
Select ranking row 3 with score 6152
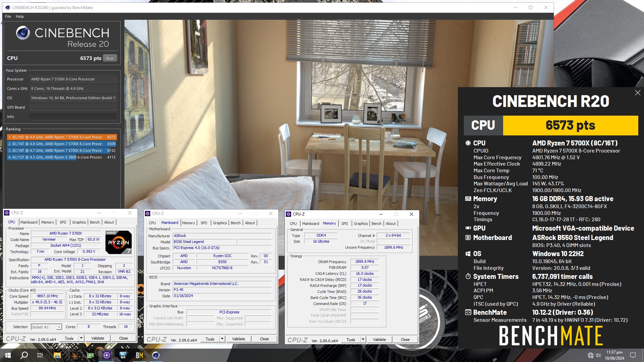pyautogui.click(x=62, y=150)
